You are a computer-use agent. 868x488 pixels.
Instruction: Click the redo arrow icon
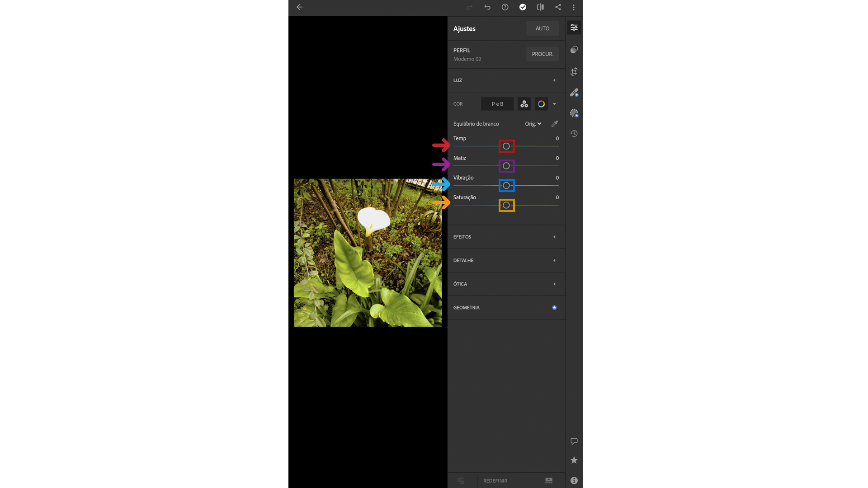pos(470,7)
